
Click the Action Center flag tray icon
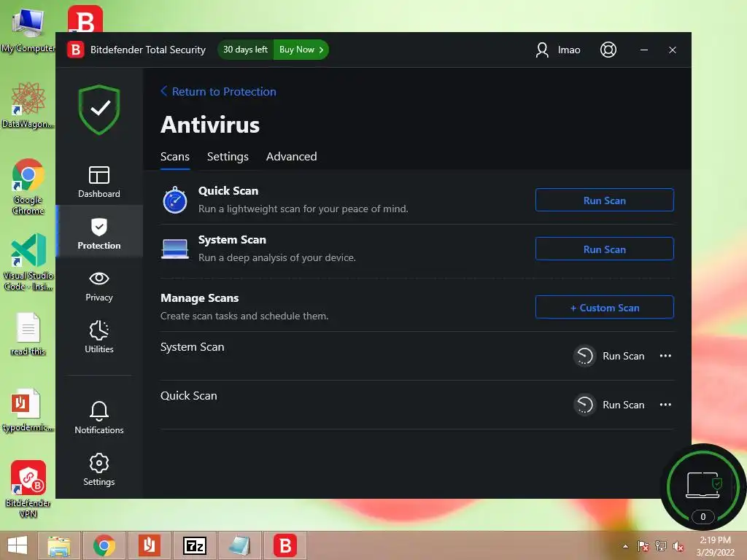pos(643,546)
